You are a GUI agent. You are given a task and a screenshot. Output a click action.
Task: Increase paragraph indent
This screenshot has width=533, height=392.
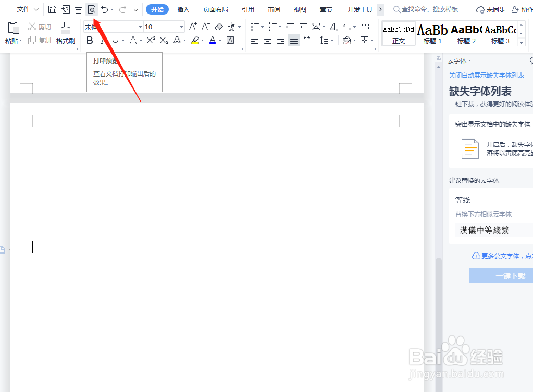pyautogui.click(x=303, y=27)
